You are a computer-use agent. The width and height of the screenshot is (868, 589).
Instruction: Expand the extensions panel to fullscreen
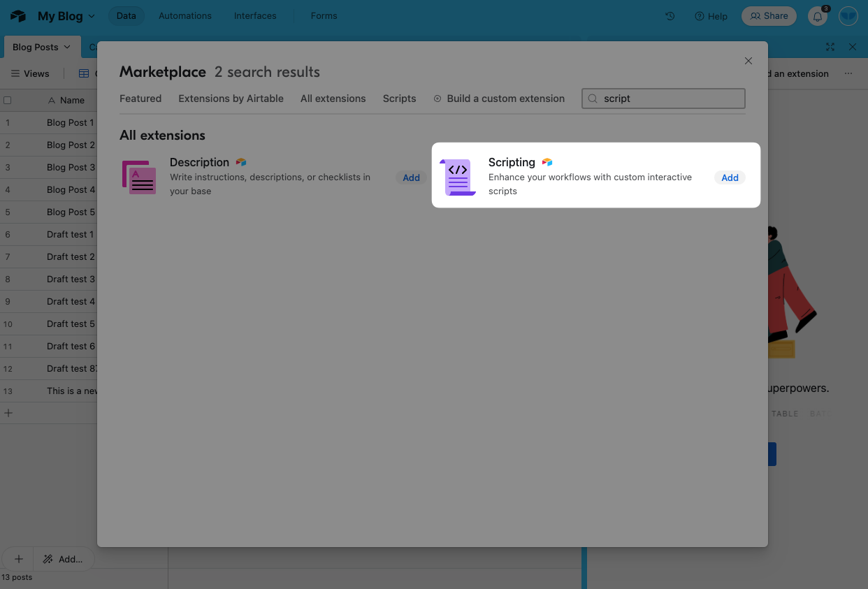(830, 47)
